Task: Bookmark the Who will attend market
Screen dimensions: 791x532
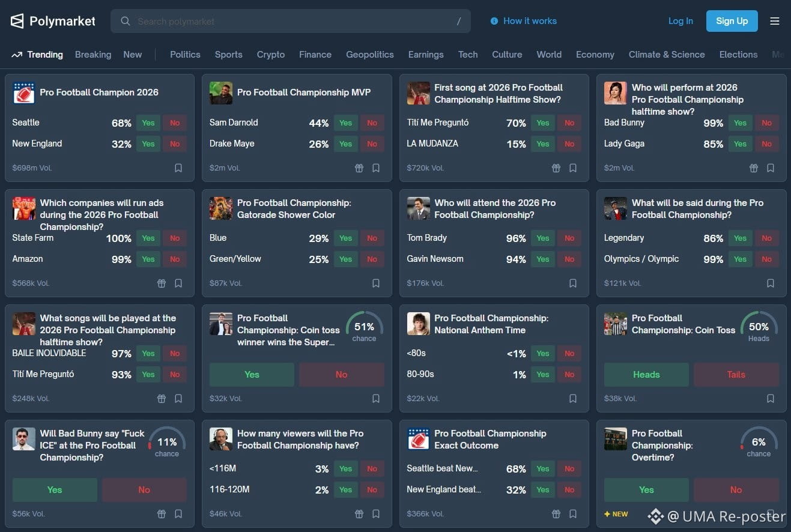Action: (573, 283)
